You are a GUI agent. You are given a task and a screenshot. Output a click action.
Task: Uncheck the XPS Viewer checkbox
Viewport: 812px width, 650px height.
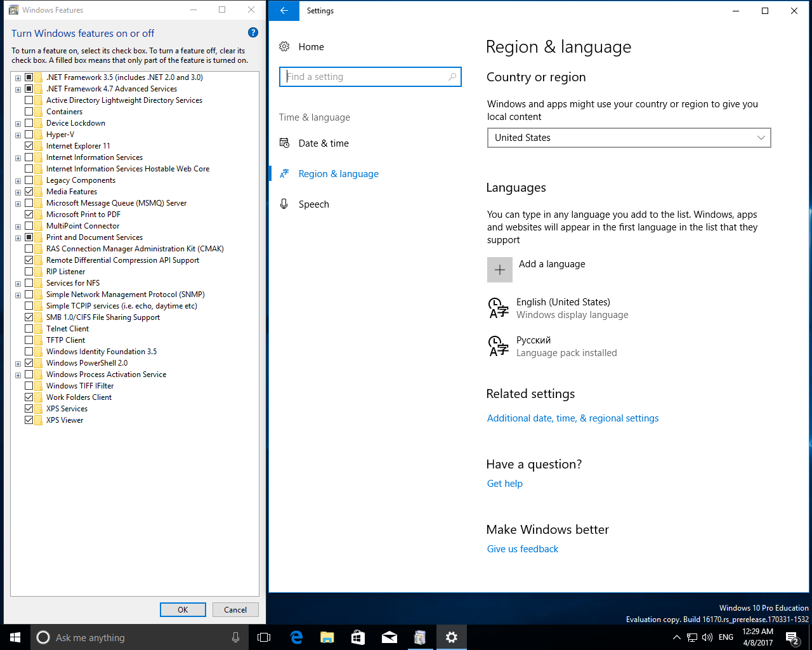29,420
